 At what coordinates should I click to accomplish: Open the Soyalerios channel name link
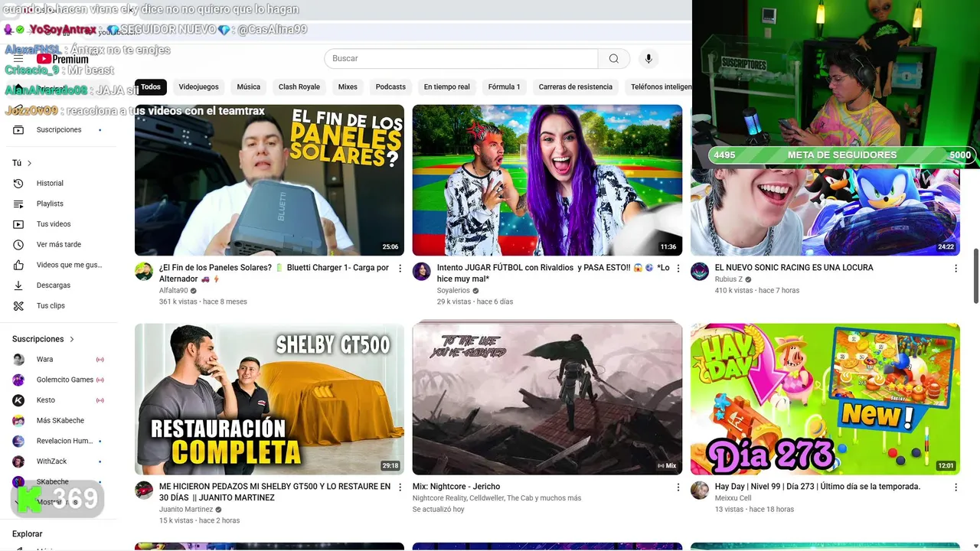coord(453,291)
